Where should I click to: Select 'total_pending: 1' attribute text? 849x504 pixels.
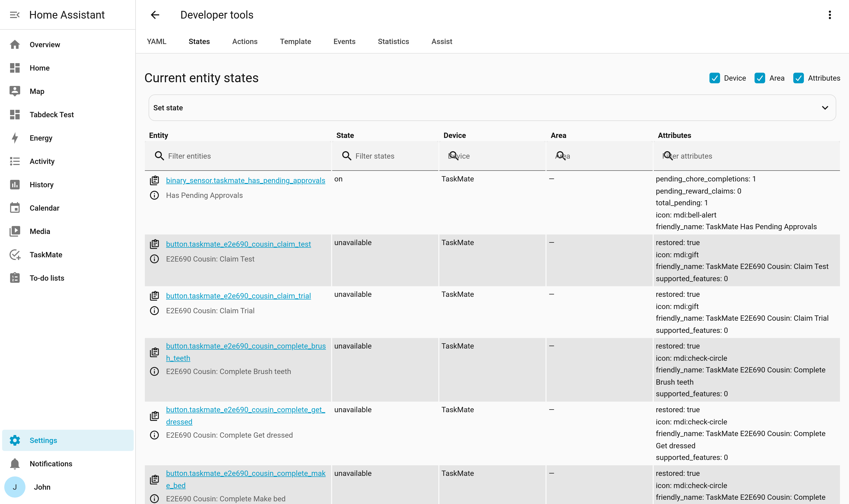[682, 203]
